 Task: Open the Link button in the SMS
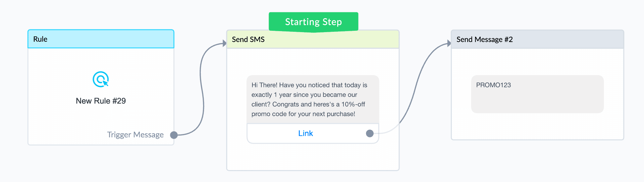click(x=305, y=133)
